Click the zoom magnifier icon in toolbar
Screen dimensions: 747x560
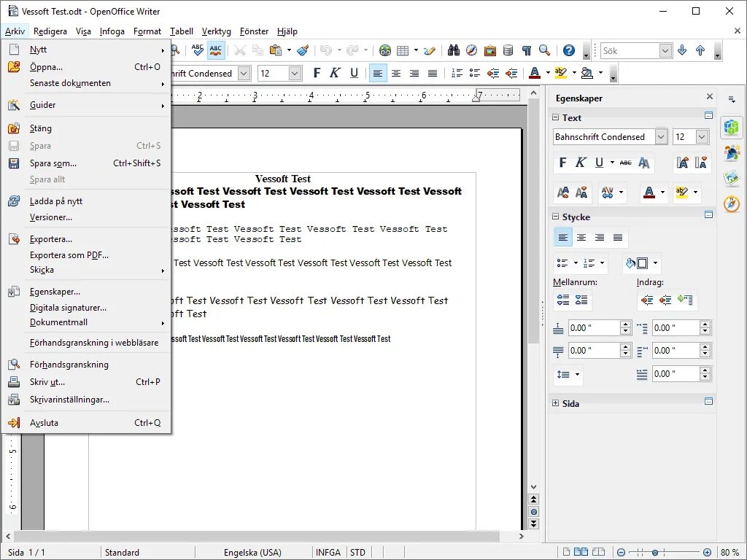[544, 50]
